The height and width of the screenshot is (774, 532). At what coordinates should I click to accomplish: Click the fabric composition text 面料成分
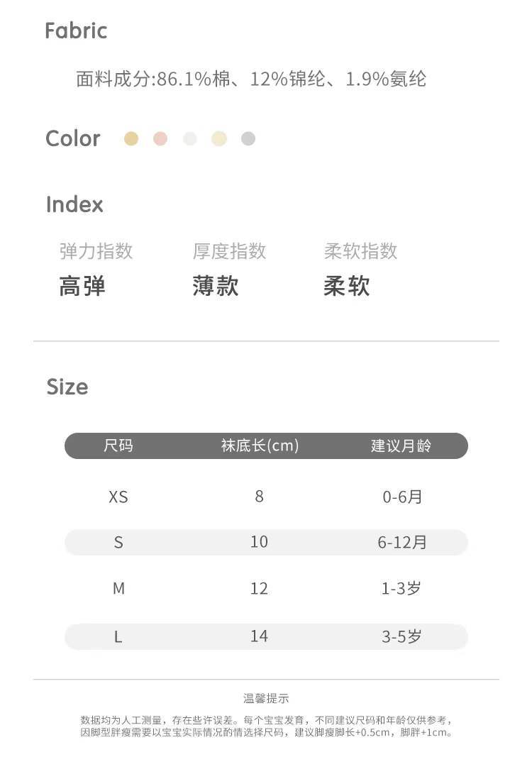pyautogui.click(x=251, y=79)
